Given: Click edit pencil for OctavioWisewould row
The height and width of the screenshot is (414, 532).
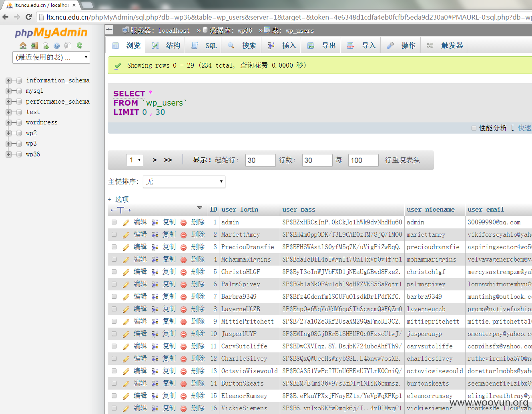Looking at the screenshot, I should 126,371.
